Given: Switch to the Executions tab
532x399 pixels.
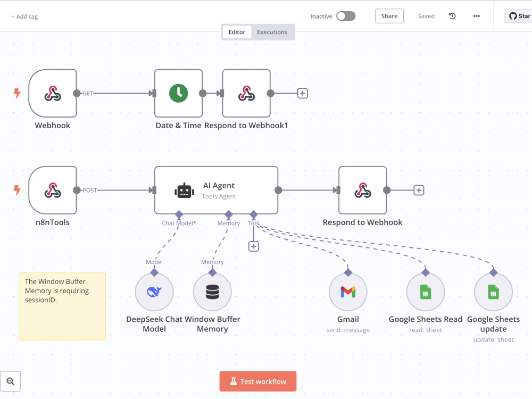Looking at the screenshot, I should pyautogui.click(x=272, y=32).
